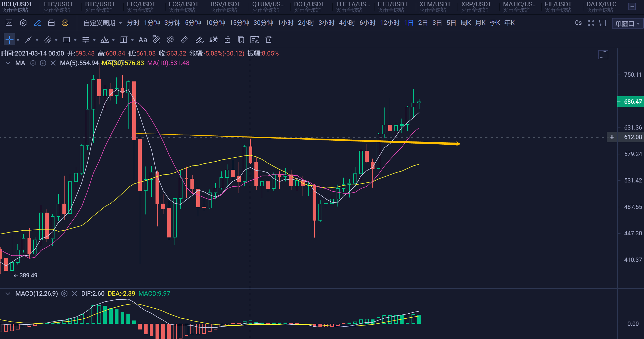The width and height of the screenshot is (644, 339).
Task: Open chart settings hexagon icon in top toolbar
Action: (23, 23)
